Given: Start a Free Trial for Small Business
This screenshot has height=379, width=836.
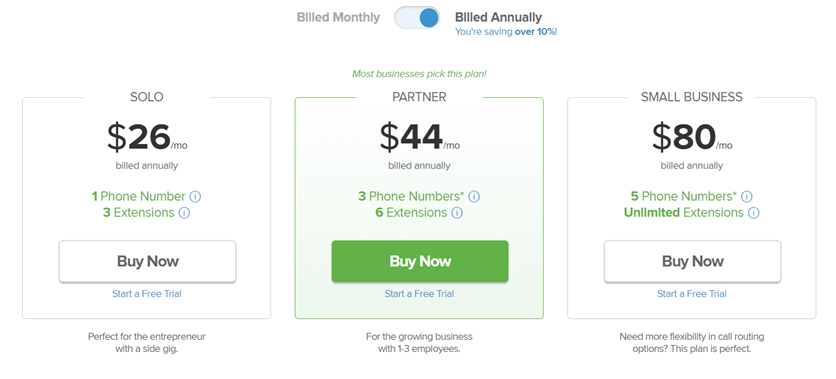Looking at the screenshot, I should point(692,294).
